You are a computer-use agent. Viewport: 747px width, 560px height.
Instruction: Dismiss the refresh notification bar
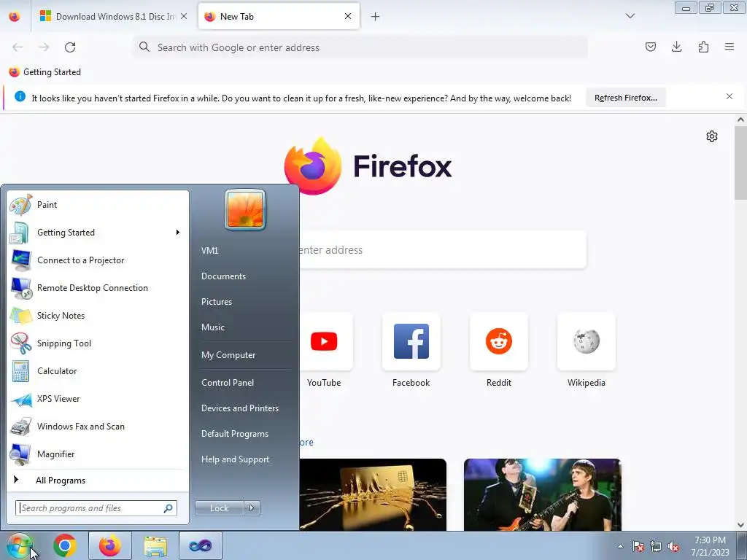[729, 97]
